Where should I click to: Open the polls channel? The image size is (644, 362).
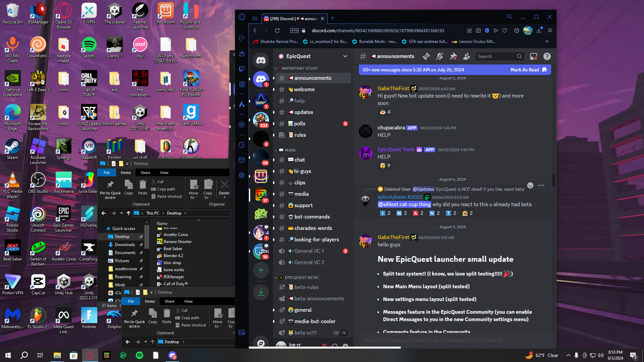[x=300, y=124]
